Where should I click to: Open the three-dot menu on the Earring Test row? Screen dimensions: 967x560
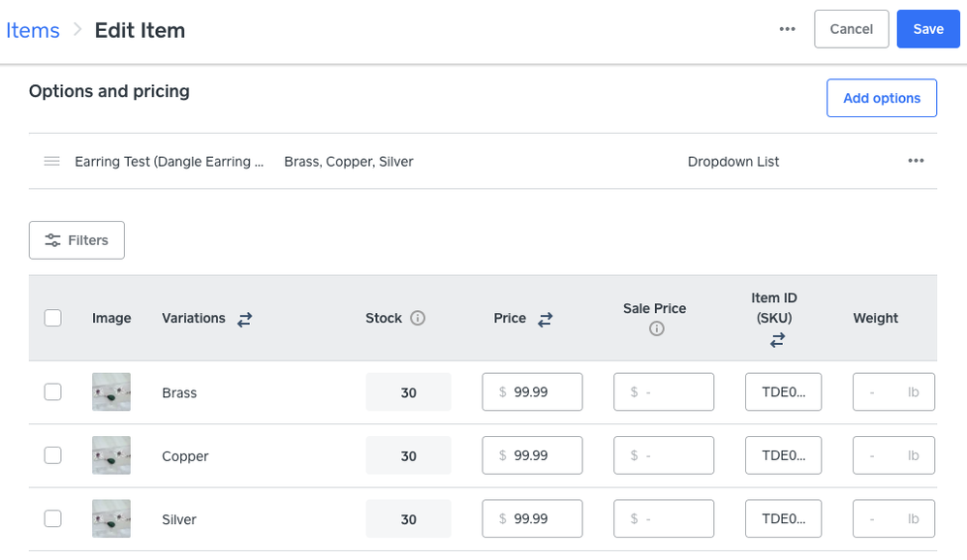pos(915,161)
